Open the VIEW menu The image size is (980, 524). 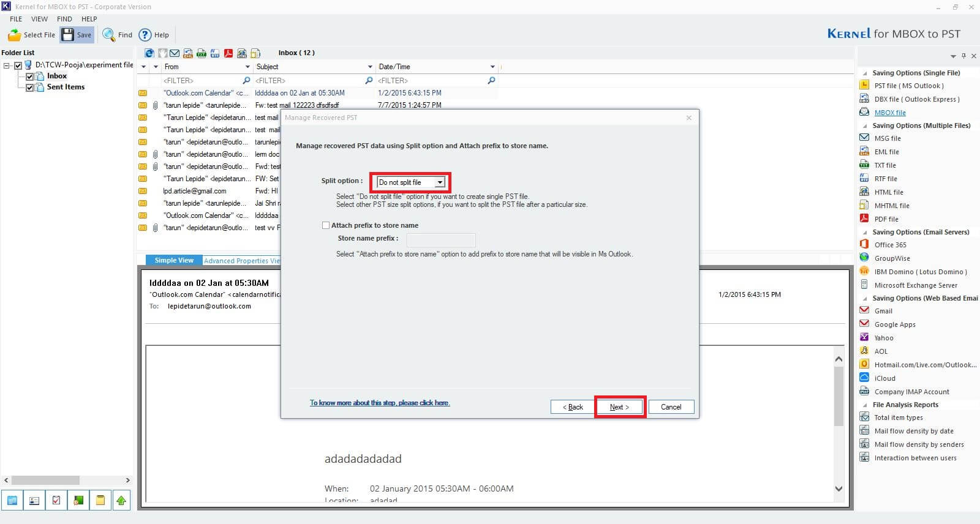click(39, 19)
